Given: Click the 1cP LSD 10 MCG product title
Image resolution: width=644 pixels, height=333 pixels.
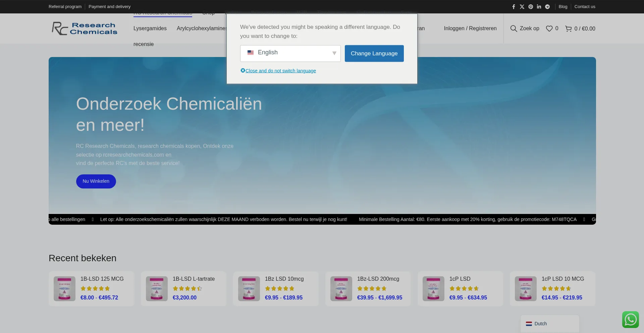Looking at the screenshot, I should 563,279.
